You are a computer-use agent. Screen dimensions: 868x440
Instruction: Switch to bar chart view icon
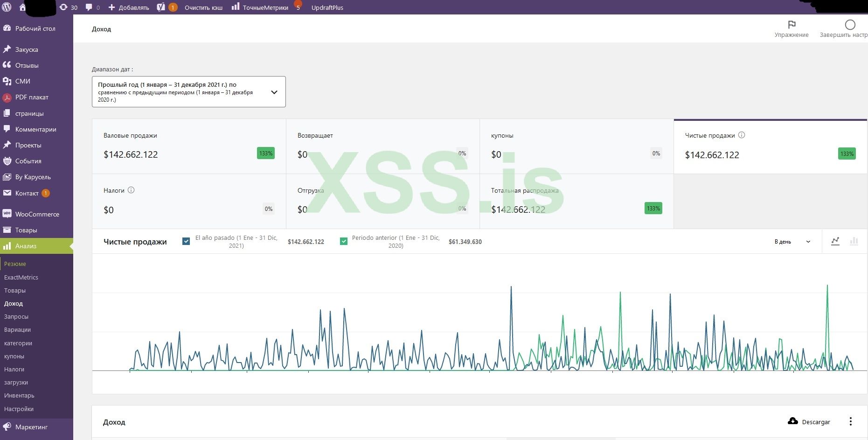854,241
